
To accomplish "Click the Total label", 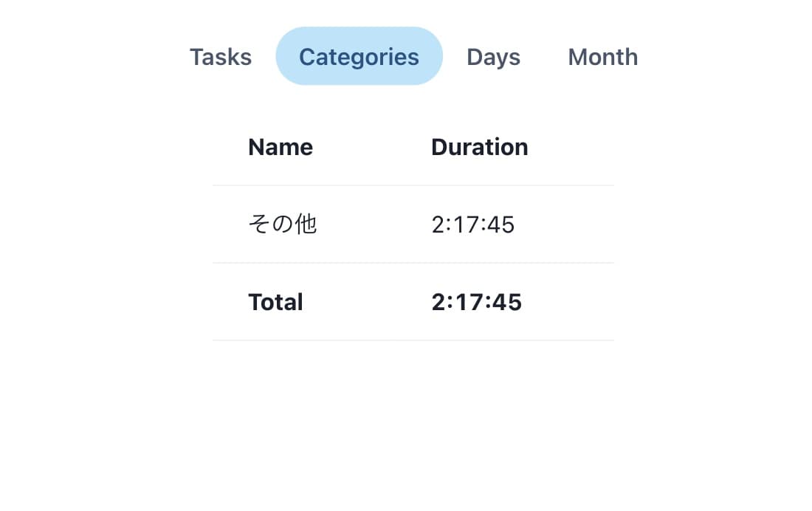I will [x=275, y=301].
